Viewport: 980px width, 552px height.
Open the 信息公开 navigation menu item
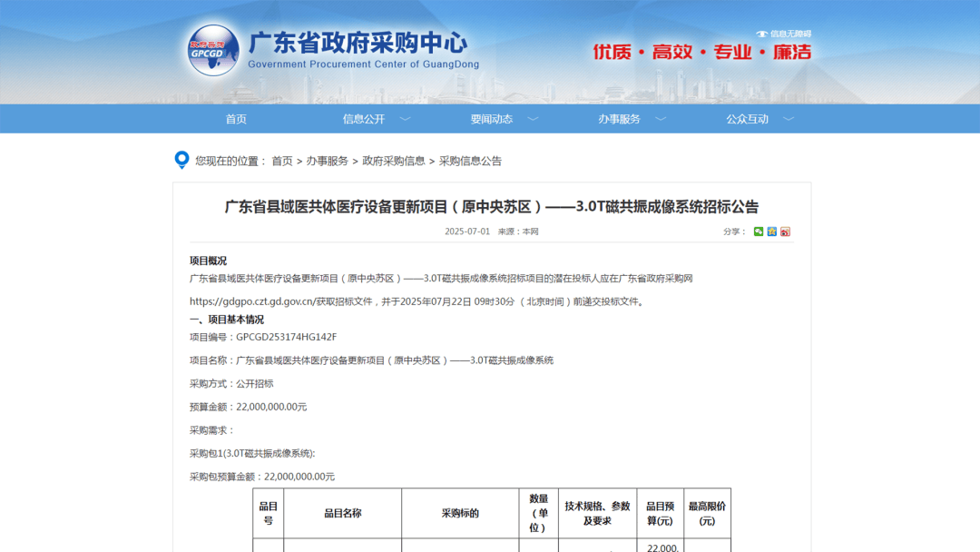click(x=364, y=119)
